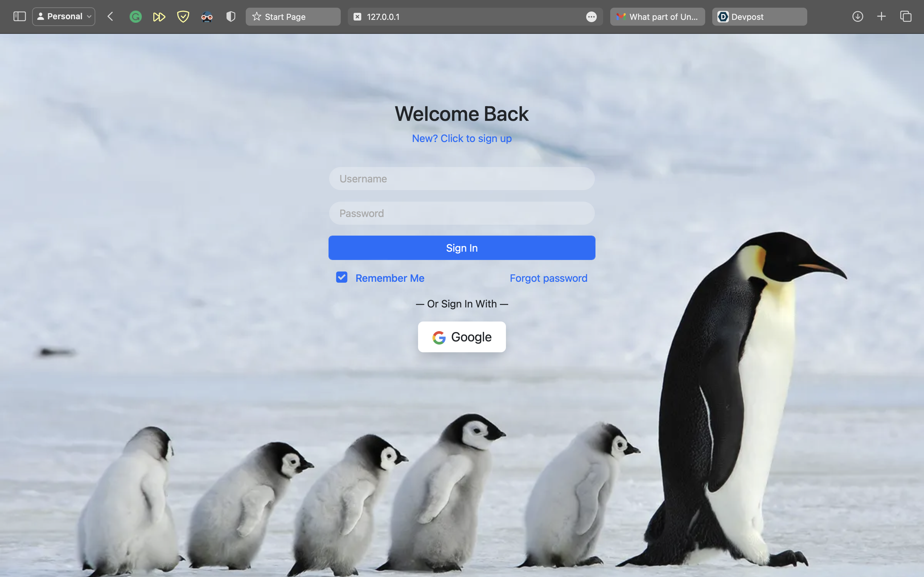Open the yellow shield checkmark extension
Screen dimensions: 924x577
coord(183,16)
